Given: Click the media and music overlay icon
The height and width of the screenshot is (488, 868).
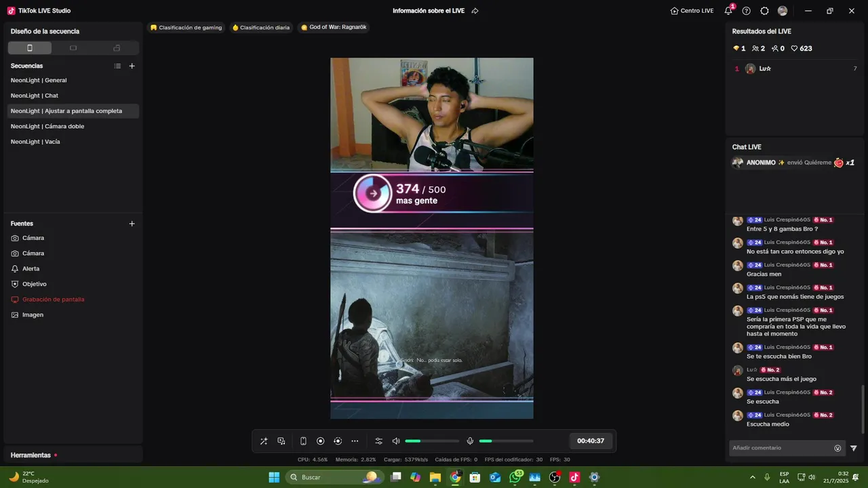Looking at the screenshot, I should coord(281,441).
